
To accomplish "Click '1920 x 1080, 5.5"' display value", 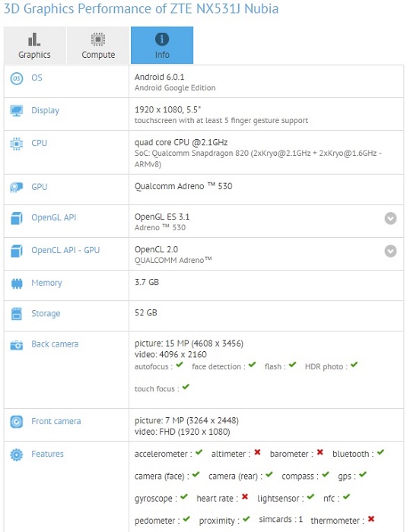I will 168,110.
